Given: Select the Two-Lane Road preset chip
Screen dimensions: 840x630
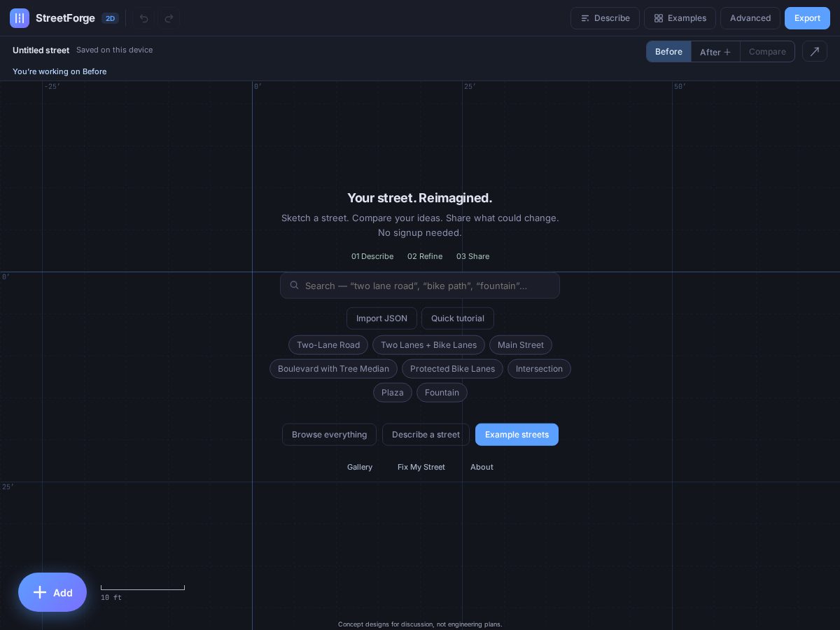Looking at the screenshot, I should 328,345.
